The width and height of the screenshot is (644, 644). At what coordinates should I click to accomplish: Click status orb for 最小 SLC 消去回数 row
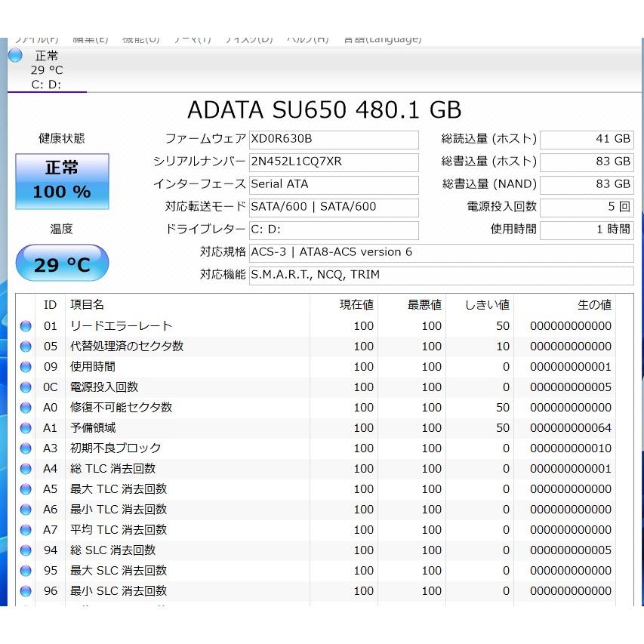point(26,591)
